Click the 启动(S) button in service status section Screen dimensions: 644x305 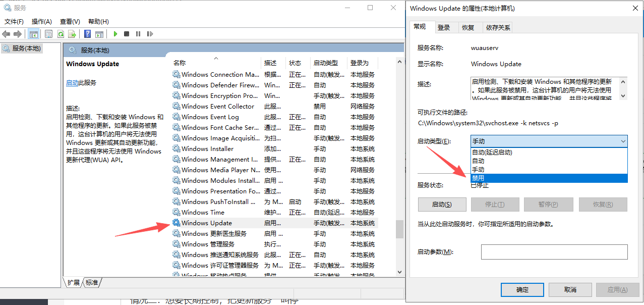click(x=442, y=205)
